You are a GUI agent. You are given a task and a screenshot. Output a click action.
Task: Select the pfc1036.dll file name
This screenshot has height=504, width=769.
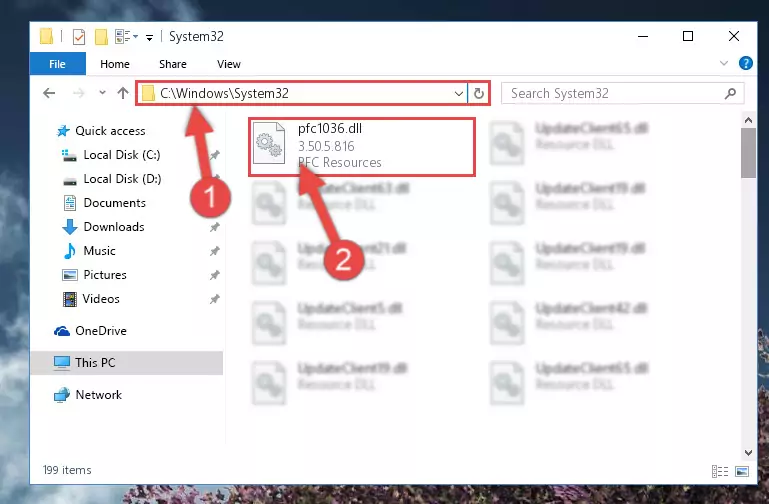click(330, 128)
